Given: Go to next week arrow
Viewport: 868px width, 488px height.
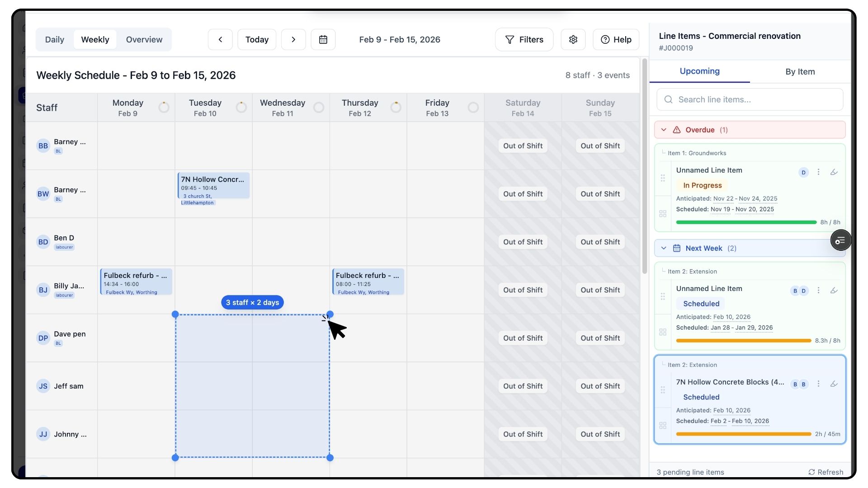Looking at the screenshot, I should 293,40.
